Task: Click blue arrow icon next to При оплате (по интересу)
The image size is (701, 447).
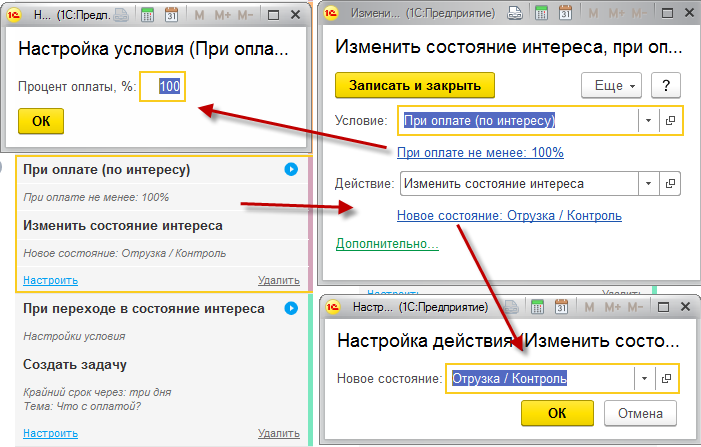Action: pyautogui.click(x=291, y=169)
